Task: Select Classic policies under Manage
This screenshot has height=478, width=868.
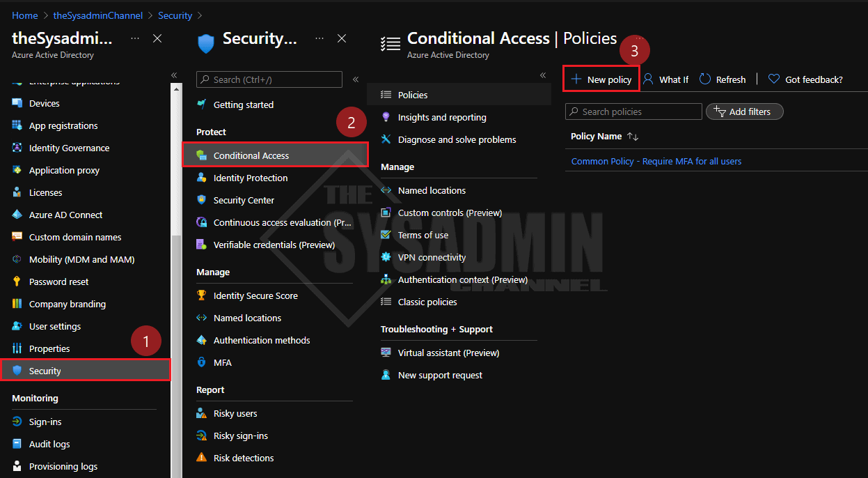Action: [427, 302]
